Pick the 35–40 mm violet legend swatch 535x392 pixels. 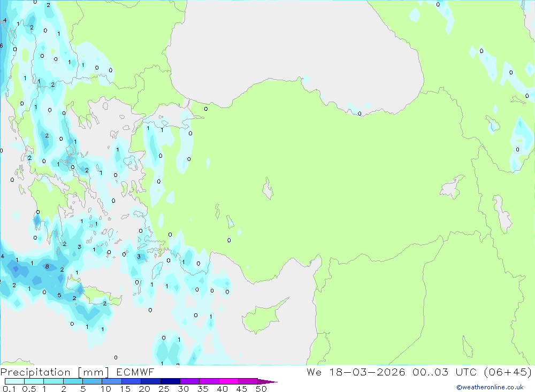(209, 381)
